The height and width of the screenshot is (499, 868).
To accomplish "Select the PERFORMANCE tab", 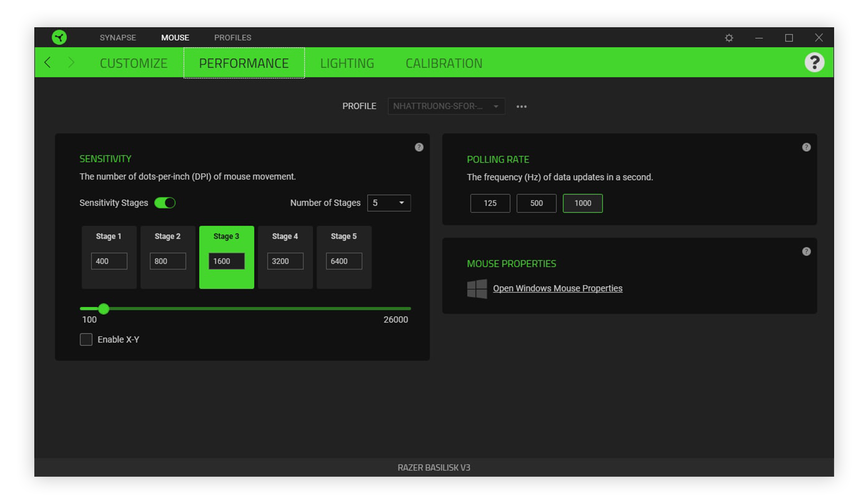I will tap(244, 63).
